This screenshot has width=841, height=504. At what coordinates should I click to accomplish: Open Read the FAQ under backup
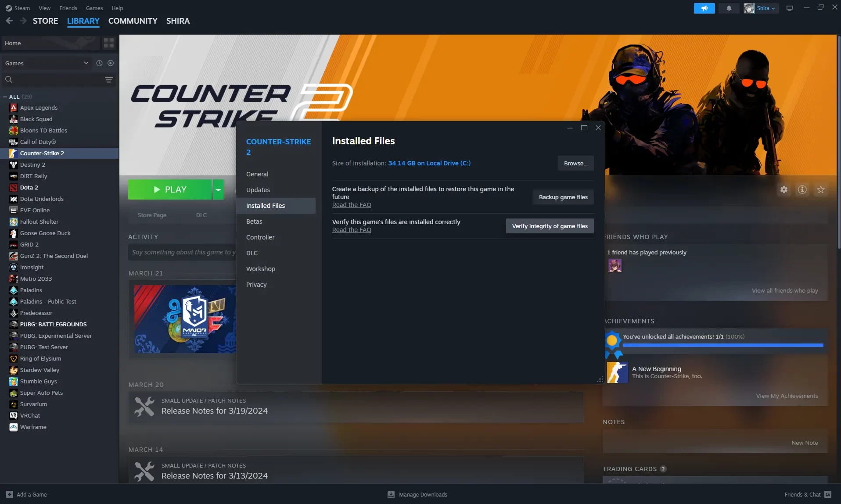coord(352,205)
